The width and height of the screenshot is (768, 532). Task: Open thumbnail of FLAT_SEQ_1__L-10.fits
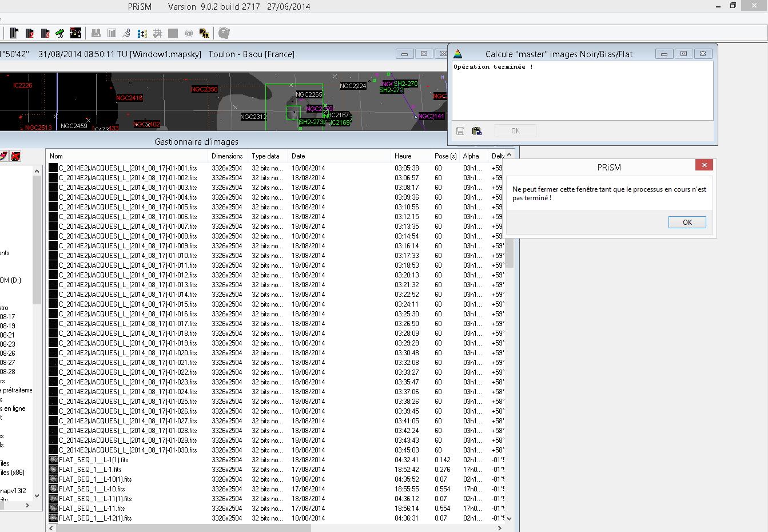point(53,489)
